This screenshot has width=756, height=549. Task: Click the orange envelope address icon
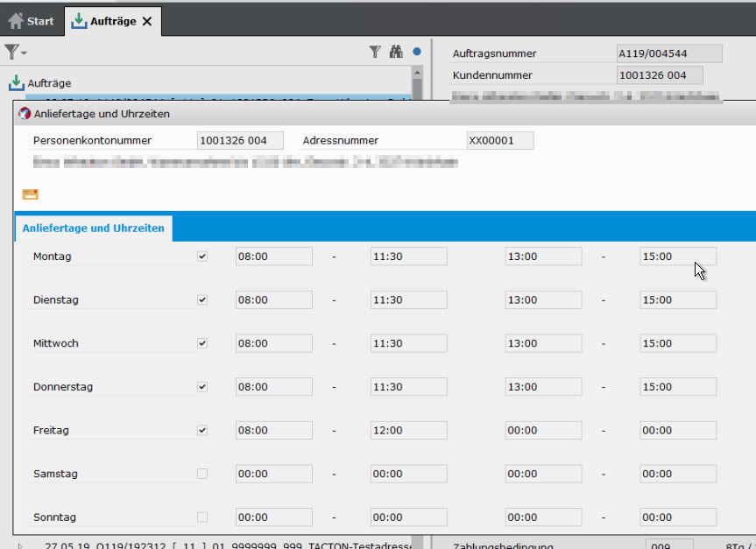30,194
